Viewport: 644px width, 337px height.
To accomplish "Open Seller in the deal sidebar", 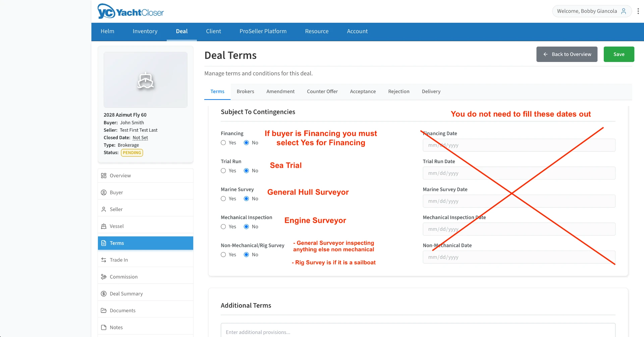I will [x=146, y=209].
